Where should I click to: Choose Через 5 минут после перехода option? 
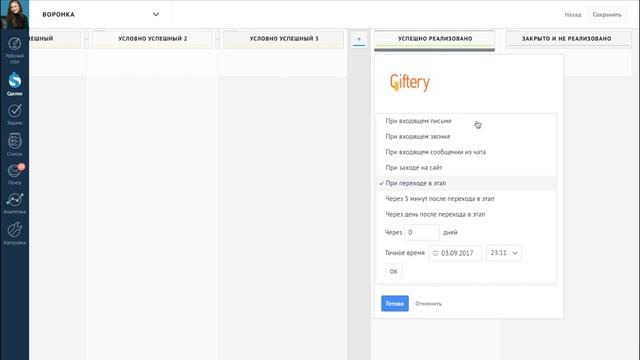(x=466, y=199)
